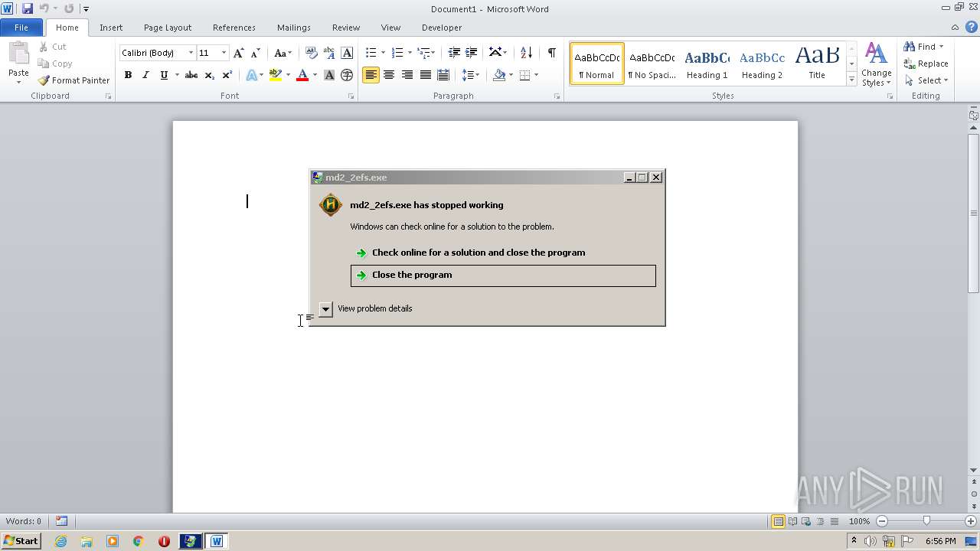Center the paragraph text
This screenshot has width=980, height=551.
[x=389, y=75]
